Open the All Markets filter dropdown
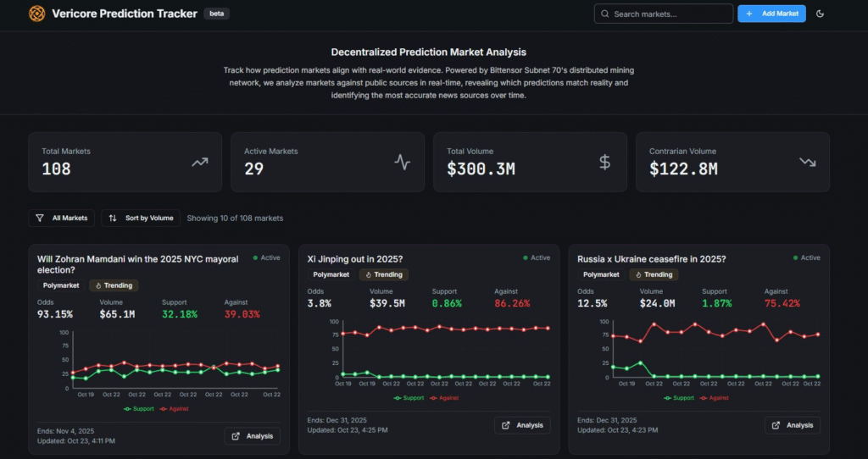 point(61,218)
